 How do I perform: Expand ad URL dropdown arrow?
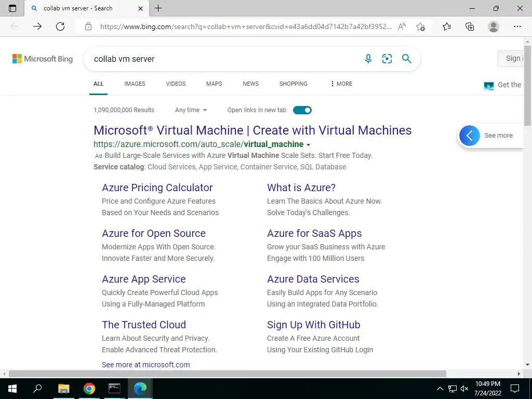point(308,145)
